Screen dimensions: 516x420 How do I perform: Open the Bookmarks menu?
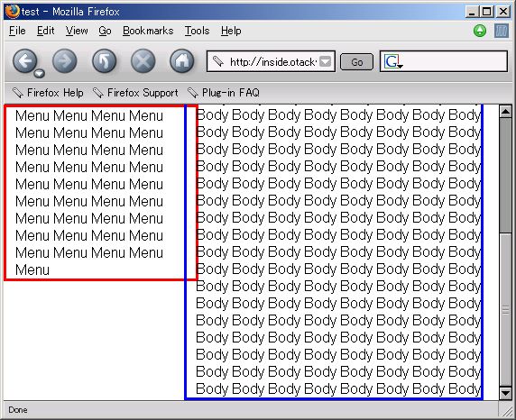coord(148,31)
